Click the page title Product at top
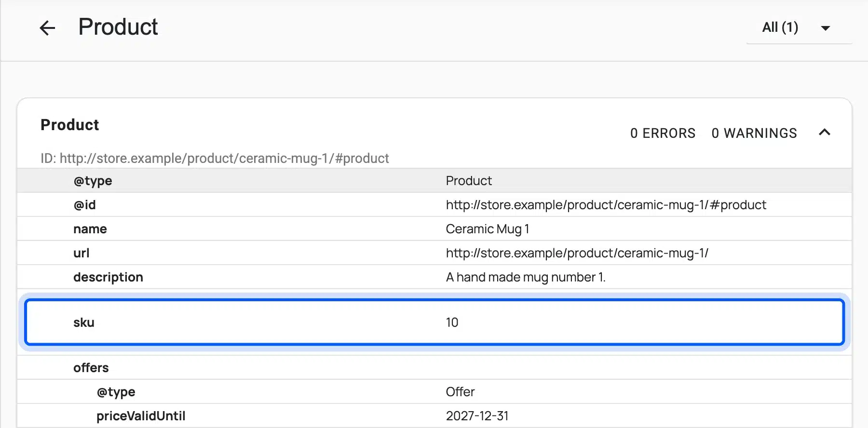This screenshot has height=428, width=868. click(118, 27)
